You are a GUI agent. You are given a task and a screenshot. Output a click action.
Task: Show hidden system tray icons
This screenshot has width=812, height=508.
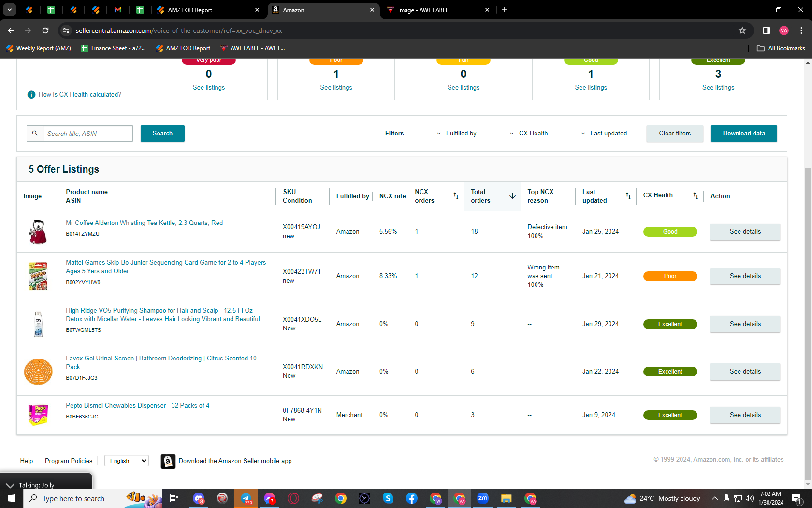coord(715,498)
